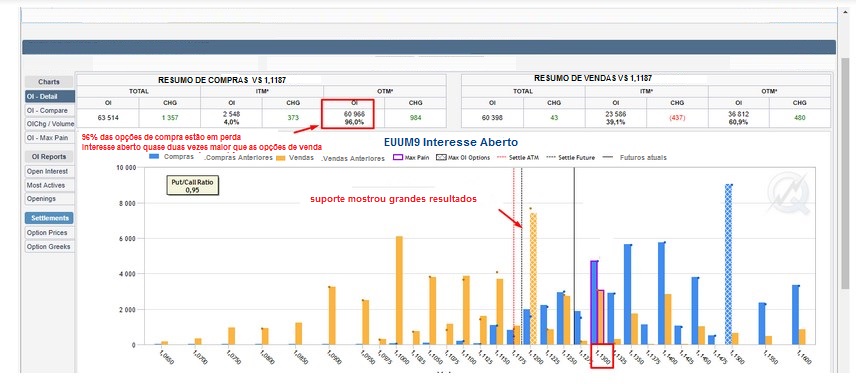
Task: Select the green 480 CHG cell
Action: coord(800,118)
